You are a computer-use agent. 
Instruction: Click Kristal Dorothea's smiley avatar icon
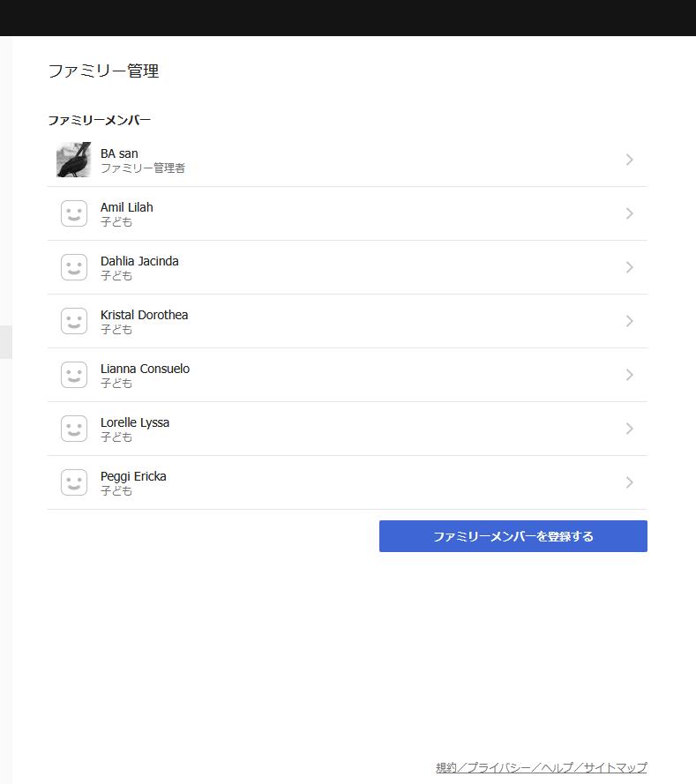(74, 321)
